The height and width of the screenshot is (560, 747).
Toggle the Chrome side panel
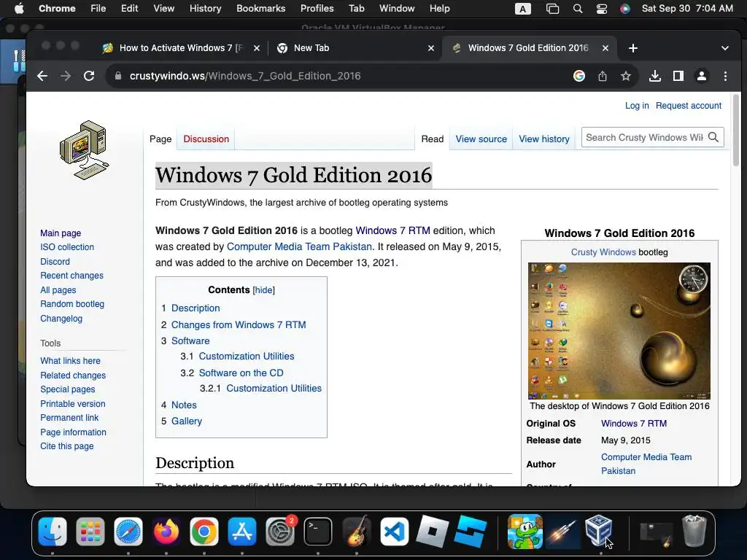pyautogui.click(x=678, y=76)
